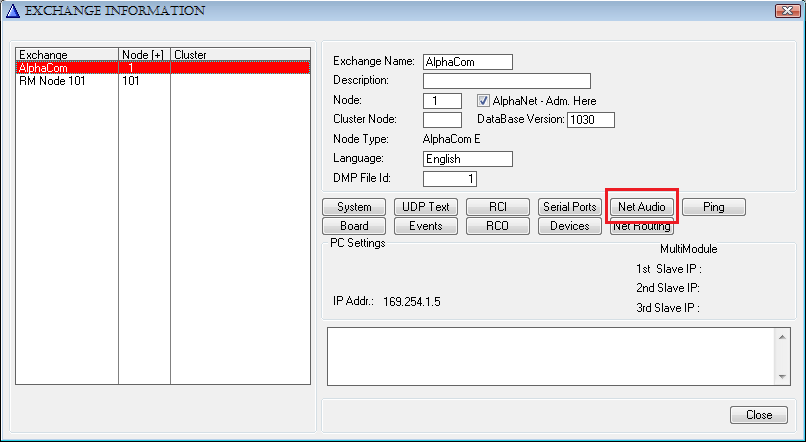Open the RCO configuration
Viewport: 806px width, 442px height.
[498, 226]
